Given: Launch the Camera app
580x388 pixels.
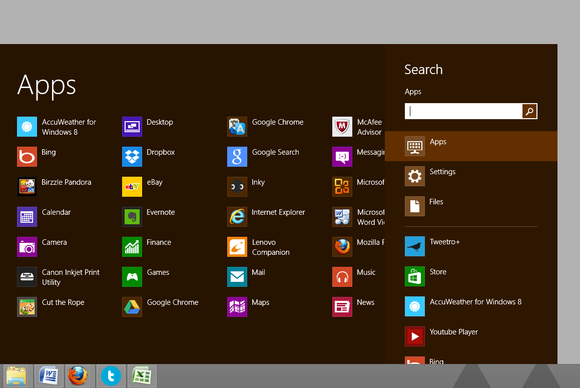Looking at the screenshot, I should [x=42, y=247].
